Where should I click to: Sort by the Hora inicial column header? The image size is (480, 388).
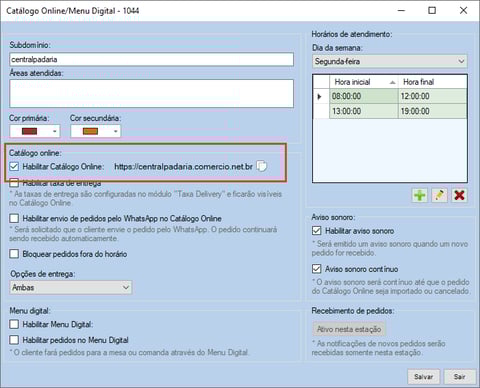click(x=364, y=82)
